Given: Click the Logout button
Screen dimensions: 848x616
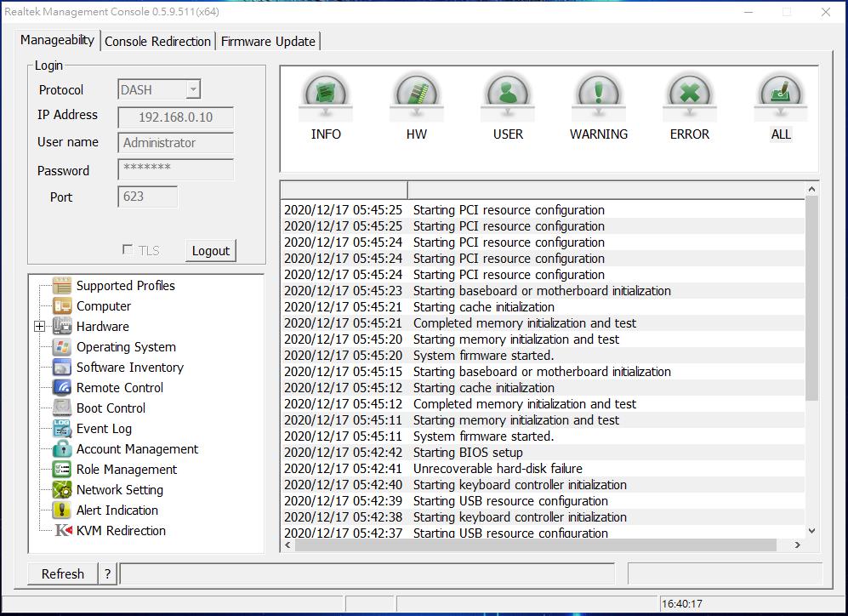Looking at the screenshot, I should [x=211, y=251].
